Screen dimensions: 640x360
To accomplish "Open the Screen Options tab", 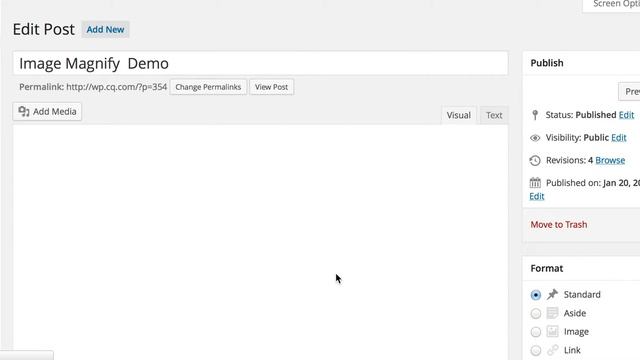I will (612, 5).
